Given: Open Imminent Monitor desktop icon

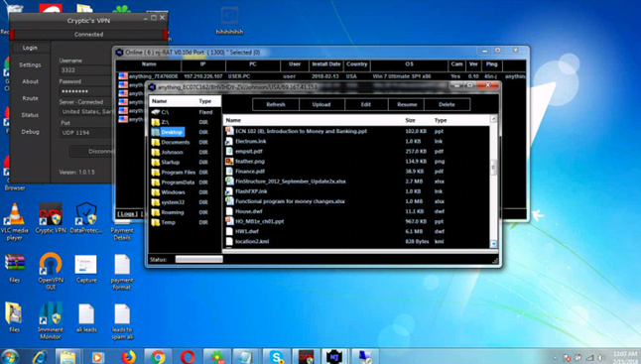Looking at the screenshot, I should pos(51,321).
